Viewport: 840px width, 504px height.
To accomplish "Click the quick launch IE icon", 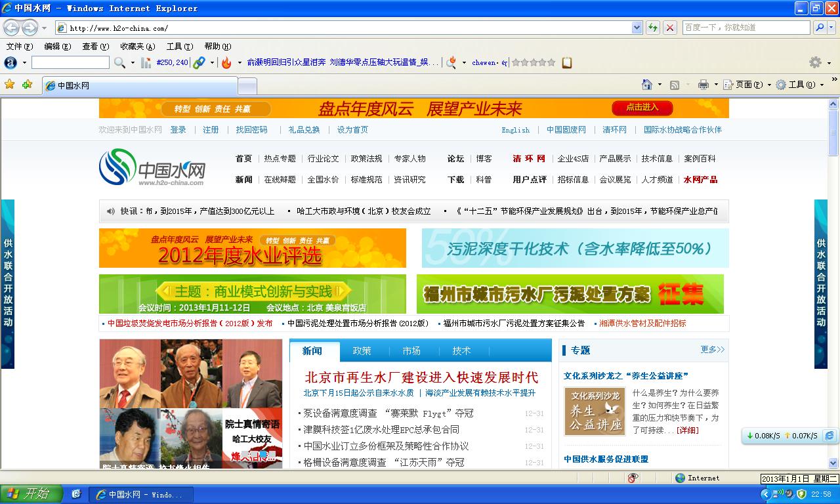I will [x=76, y=494].
